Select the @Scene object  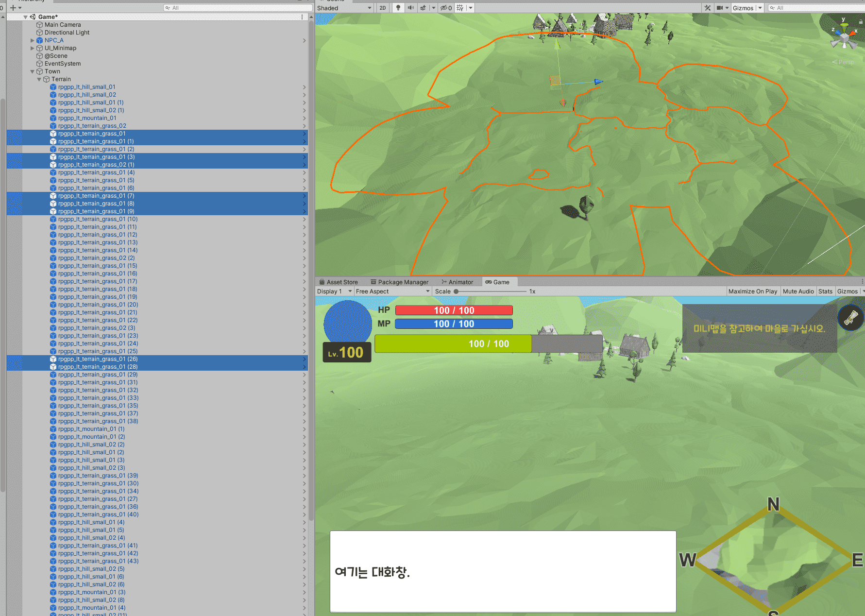(x=56, y=56)
